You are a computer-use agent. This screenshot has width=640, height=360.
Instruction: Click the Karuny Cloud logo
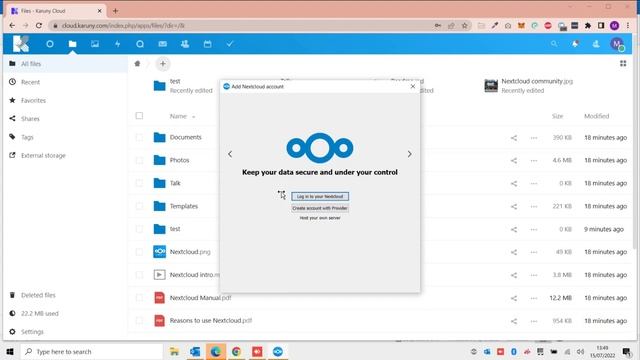point(21,44)
